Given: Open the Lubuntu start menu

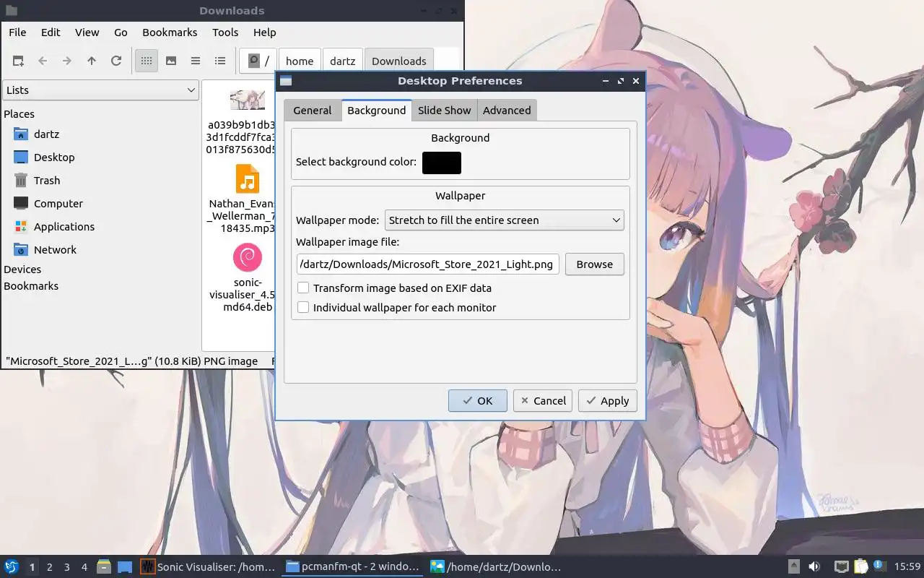Looking at the screenshot, I should 12,566.
